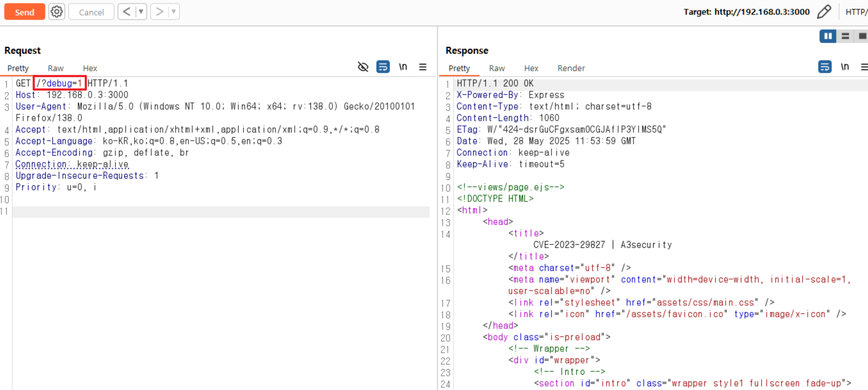Select the Request Raw tab
Screen dimensions: 868x390
point(56,68)
